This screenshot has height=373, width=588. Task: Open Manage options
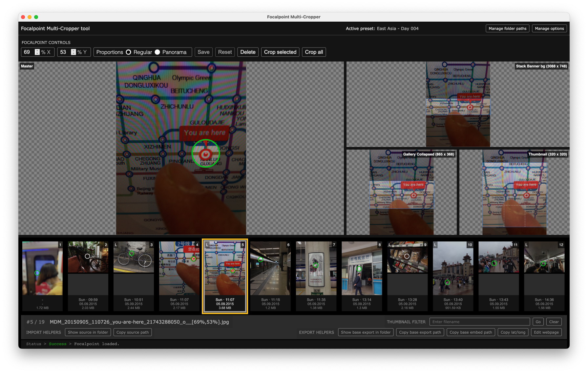coord(549,29)
